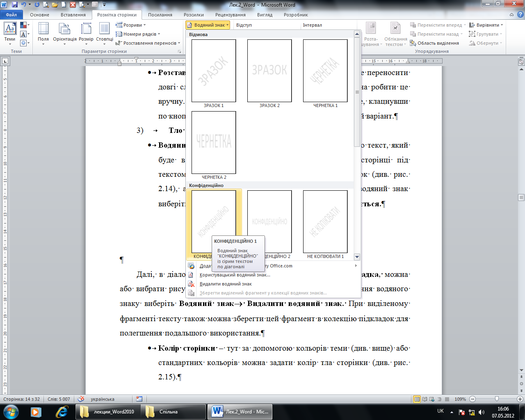Click gallery scroll up arrow
This screenshot has height=420, width=525.
point(357,34)
